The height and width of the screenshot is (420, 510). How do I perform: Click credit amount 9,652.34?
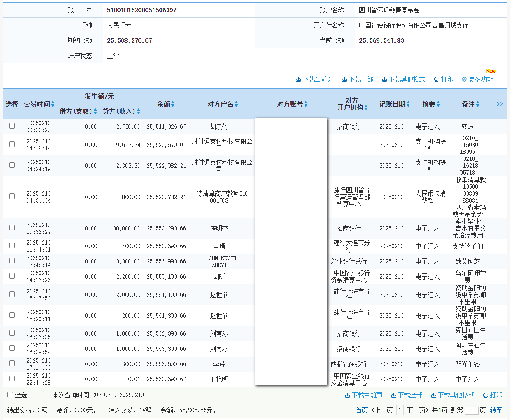pyautogui.click(x=128, y=145)
